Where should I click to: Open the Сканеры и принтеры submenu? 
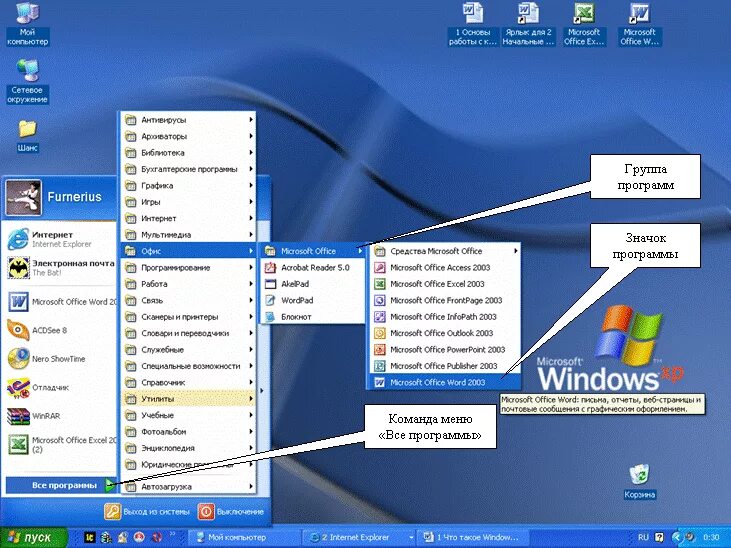pyautogui.click(x=188, y=317)
